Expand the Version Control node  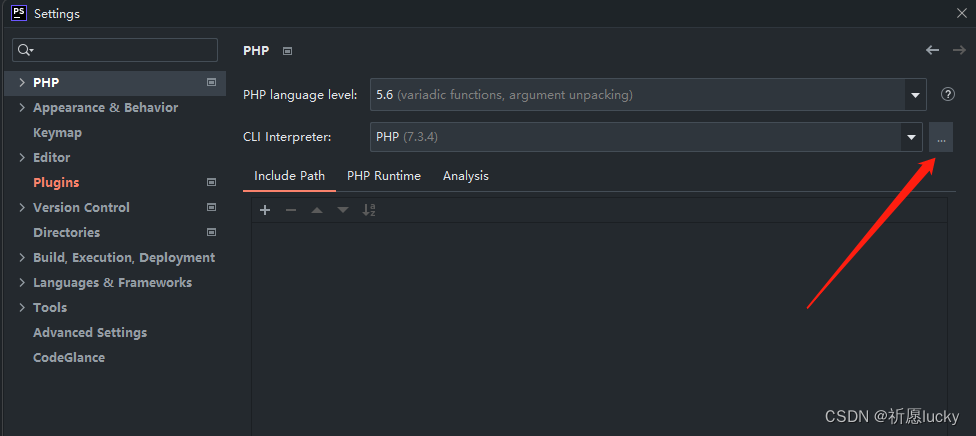pyautogui.click(x=22, y=207)
